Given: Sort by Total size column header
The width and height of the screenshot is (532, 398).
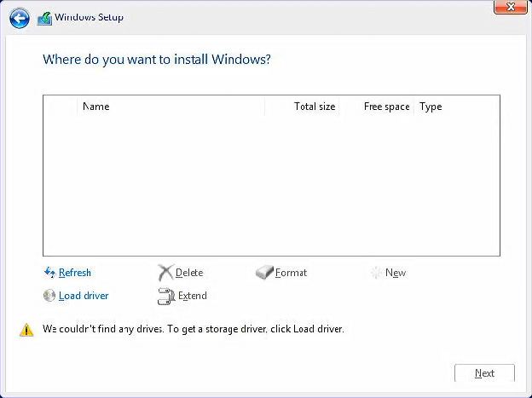Looking at the screenshot, I should (x=302, y=107).
